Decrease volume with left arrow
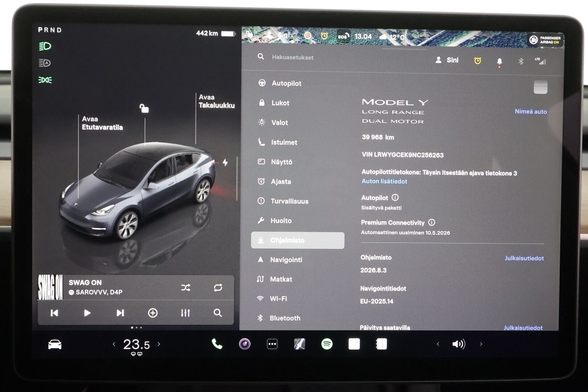588x392 pixels. tap(438, 344)
